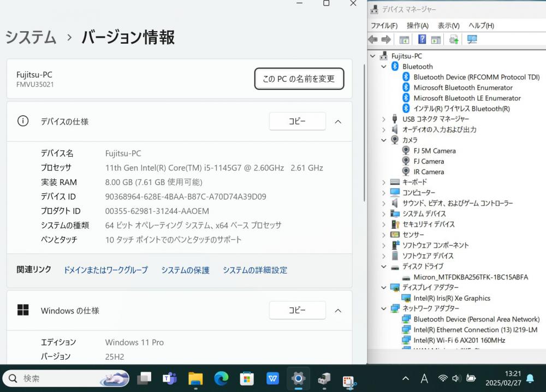Collapse the Windows の仕様 section chevron
The height and width of the screenshot is (392, 546).
tap(338, 311)
